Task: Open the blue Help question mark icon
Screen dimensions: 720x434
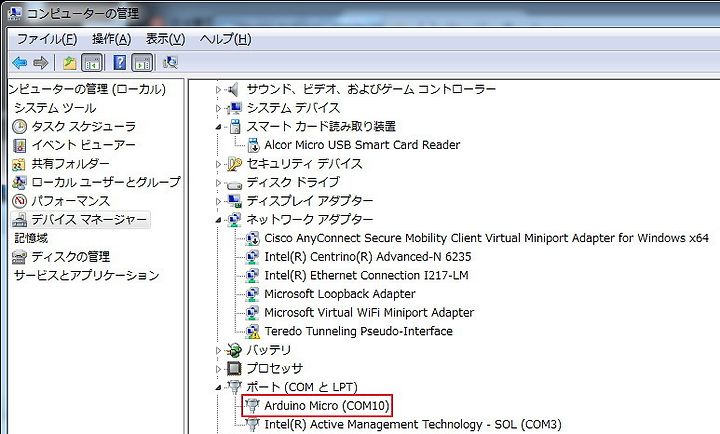Action: tap(119, 62)
